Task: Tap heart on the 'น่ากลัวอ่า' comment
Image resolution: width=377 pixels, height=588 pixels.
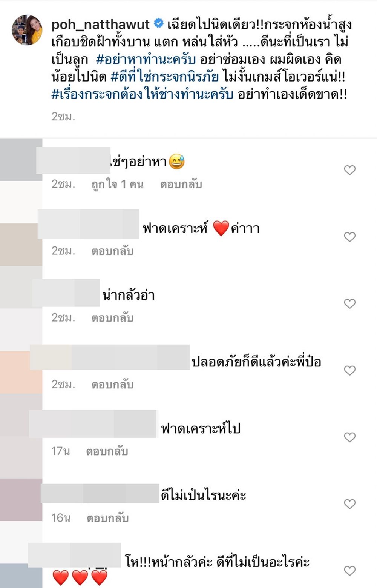Action: 350,304
